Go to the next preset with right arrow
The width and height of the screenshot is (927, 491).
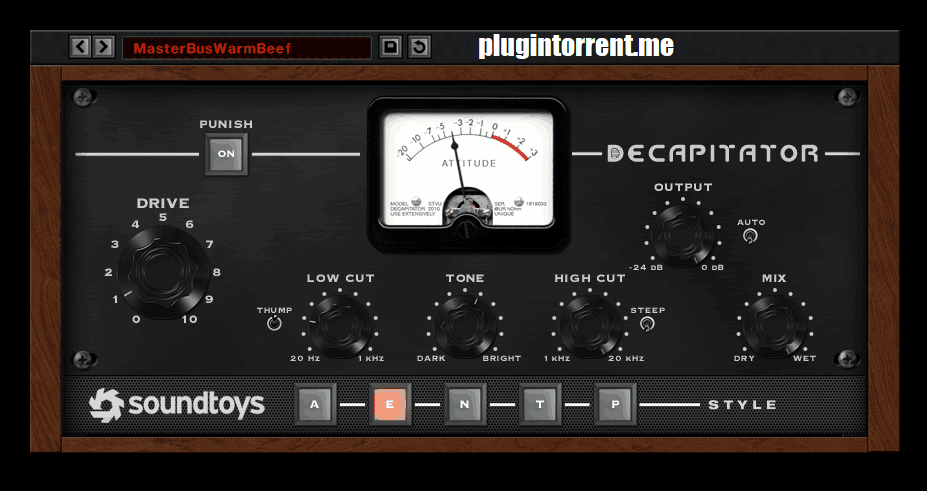(x=103, y=47)
